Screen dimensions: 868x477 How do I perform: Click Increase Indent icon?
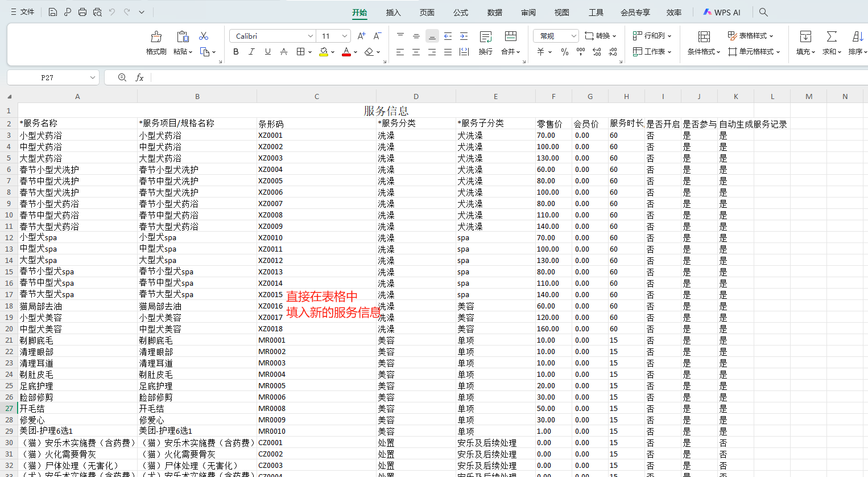(x=464, y=36)
